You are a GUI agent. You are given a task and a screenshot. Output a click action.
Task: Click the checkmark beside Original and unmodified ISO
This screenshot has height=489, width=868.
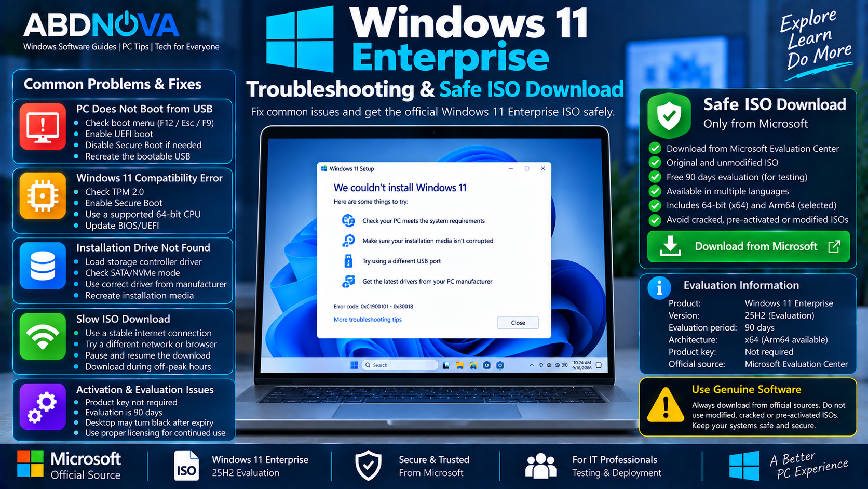(x=655, y=163)
